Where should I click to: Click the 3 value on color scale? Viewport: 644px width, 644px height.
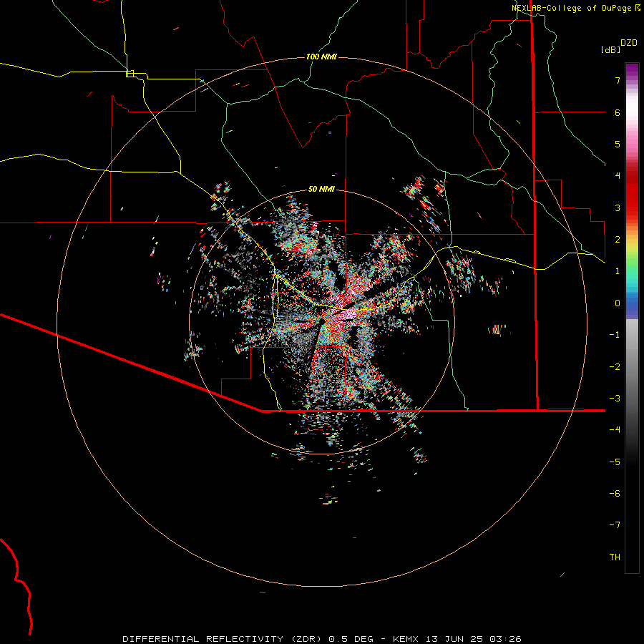coord(618,208)
